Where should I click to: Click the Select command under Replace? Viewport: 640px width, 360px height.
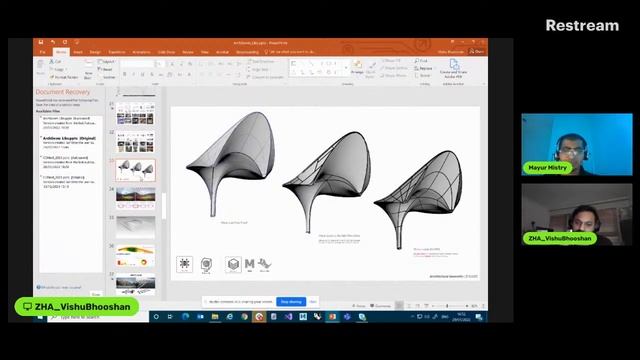click(x=422, y=76)
